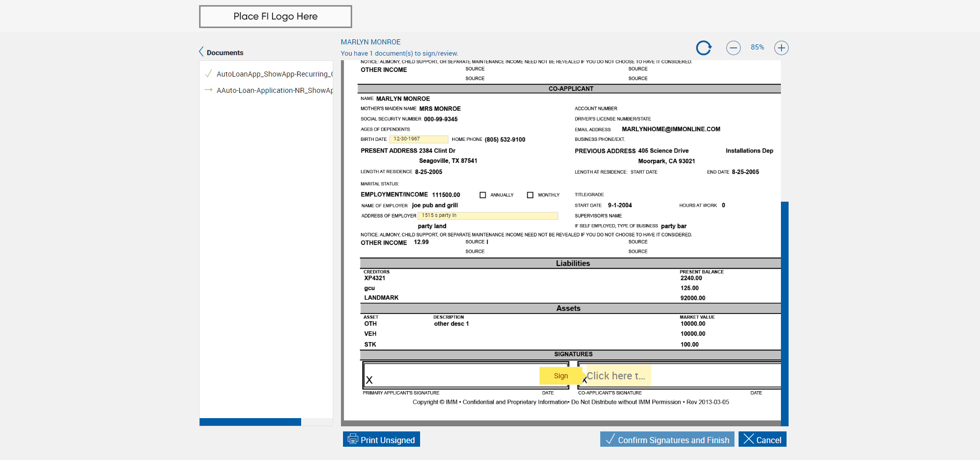Check the Monthly income checkbox
This screenshot has height=460, width=980.
click(x=530, y=195)
